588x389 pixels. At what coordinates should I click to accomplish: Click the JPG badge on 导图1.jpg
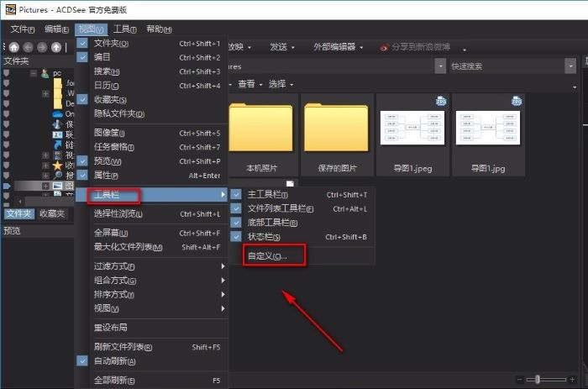coord(517,101)
